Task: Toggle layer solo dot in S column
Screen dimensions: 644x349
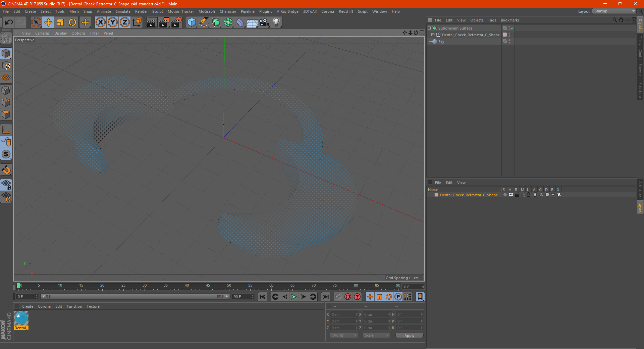Action: point(505,195)
